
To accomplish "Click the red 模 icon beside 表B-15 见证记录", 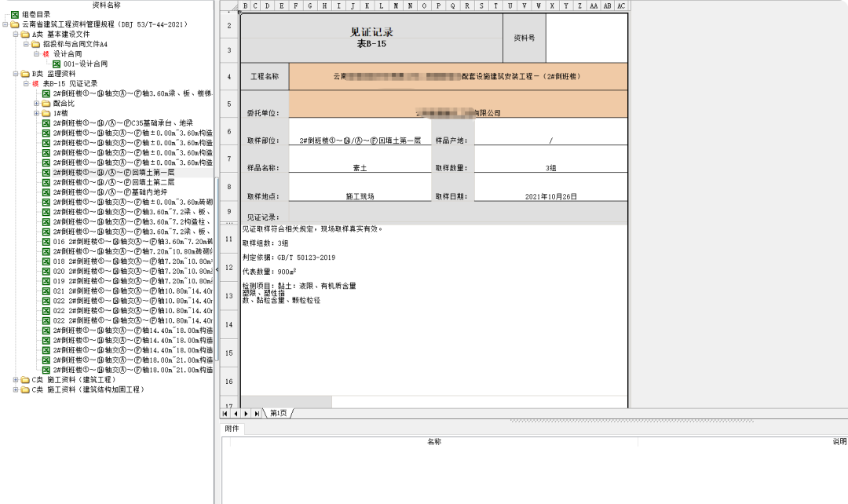I will pos(35,84).
